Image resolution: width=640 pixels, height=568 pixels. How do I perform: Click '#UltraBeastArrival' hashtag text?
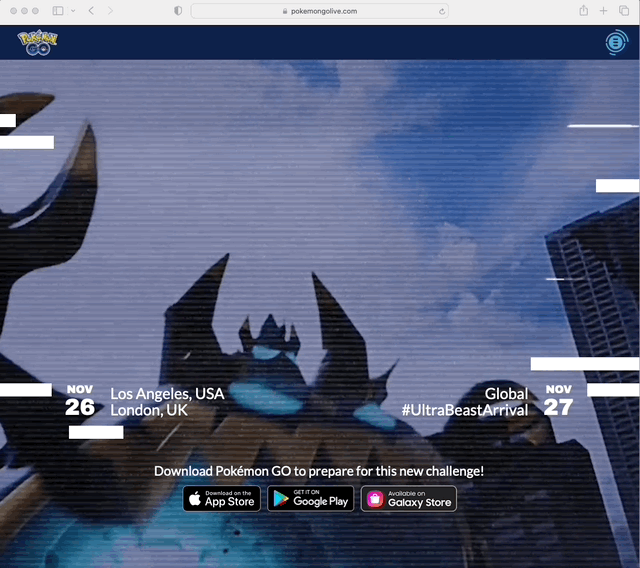464,410
